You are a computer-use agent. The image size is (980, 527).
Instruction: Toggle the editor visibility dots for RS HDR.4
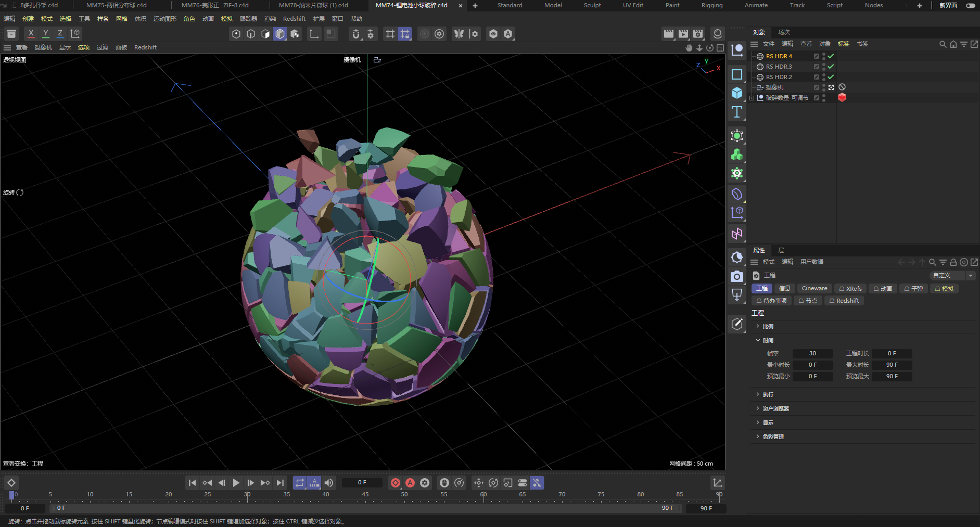pos(823,56)
